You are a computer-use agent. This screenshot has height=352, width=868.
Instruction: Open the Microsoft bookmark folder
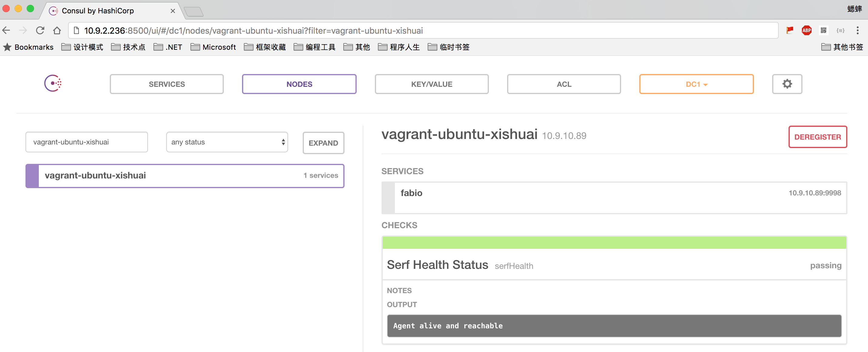pos(213,47)
